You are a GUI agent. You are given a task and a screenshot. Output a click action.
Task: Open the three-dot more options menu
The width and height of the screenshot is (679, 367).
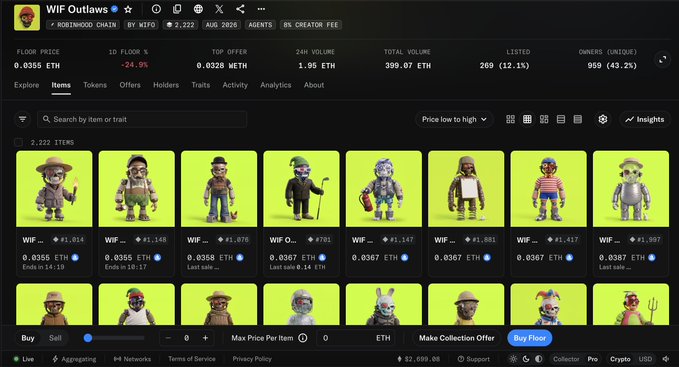point(261,9)
